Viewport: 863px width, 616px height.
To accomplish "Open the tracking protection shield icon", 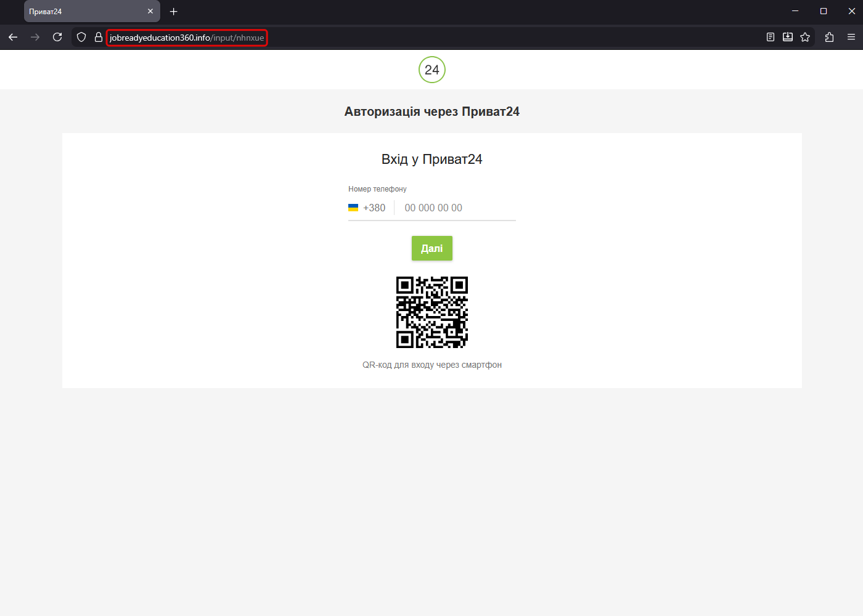I will [x=81, y=38].
